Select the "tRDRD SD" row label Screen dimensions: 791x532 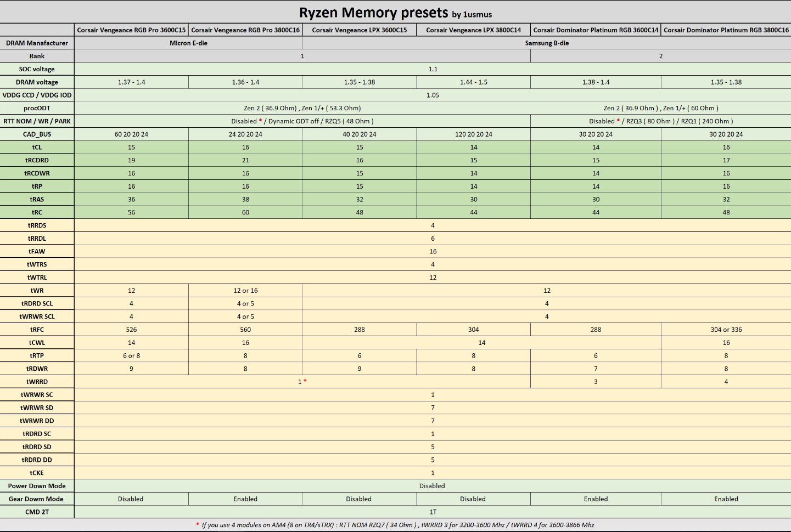(x=37, y=447)
